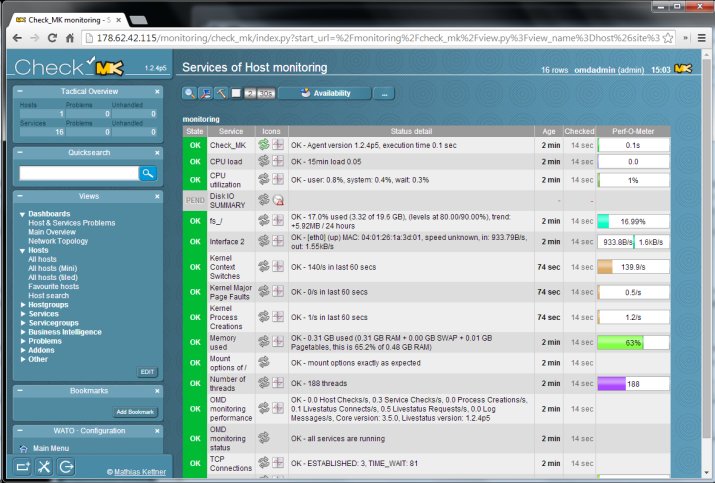The height and width of the screenshot is (483, 715).
Task: Open the graph icon for Kernel Major Page Faults
Action: pos(278,291)
